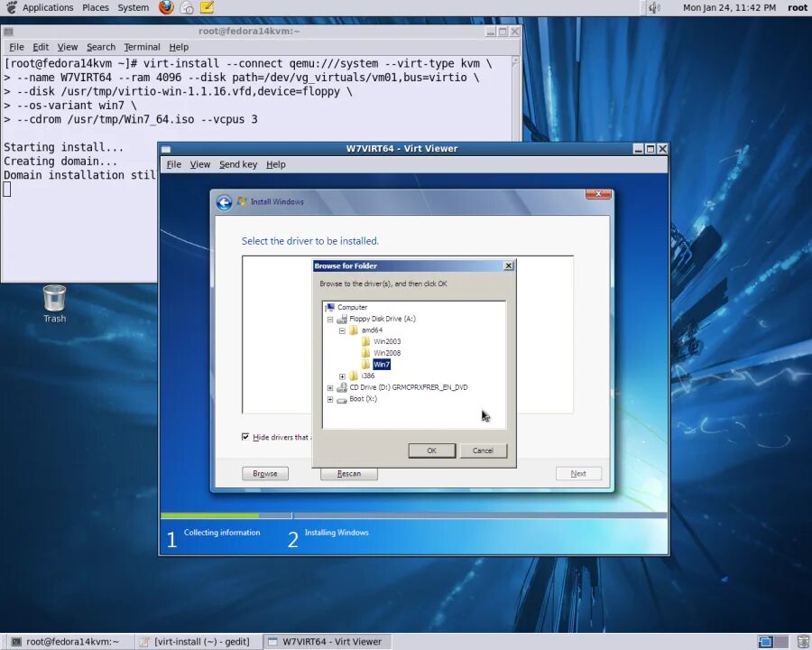
Task: Close the Browse for Folder dialog
Action: point(509,266)
